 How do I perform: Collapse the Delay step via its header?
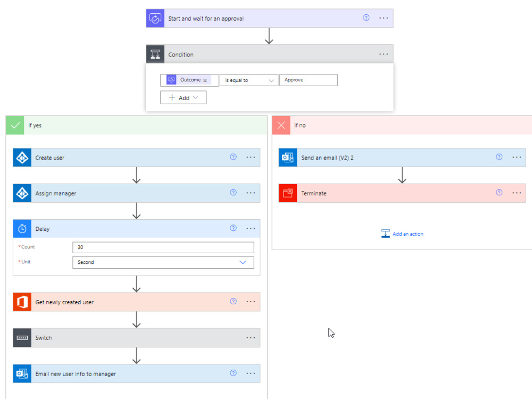[136, 229]
